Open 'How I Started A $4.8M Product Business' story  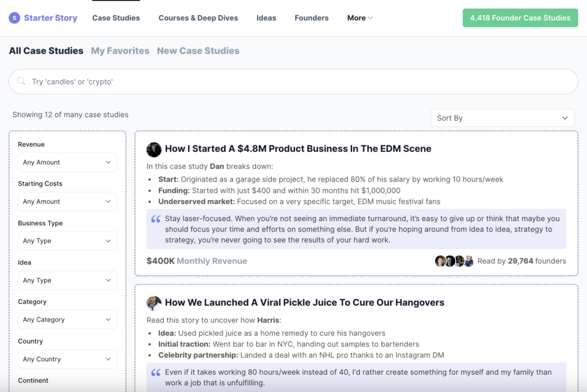pos(298,148)
